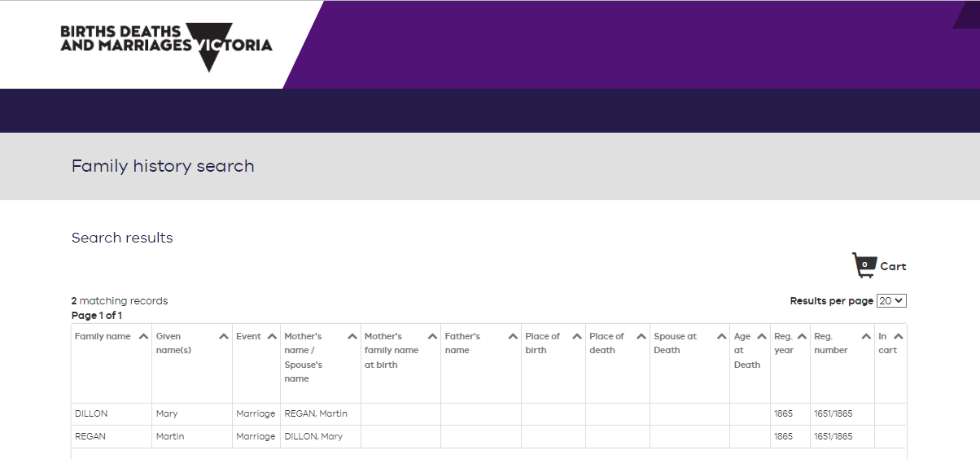Sort by Place of birth arrow

coord(577,337)
